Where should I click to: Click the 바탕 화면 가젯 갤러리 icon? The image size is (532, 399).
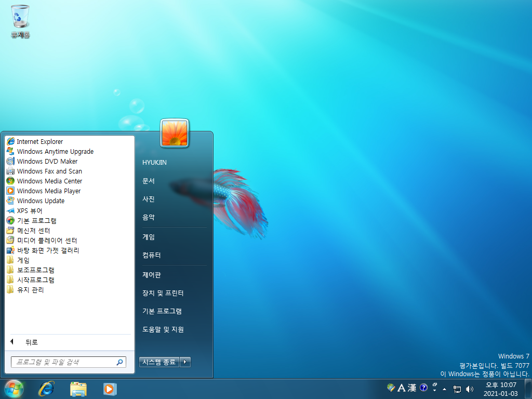[x=10, y=250]
